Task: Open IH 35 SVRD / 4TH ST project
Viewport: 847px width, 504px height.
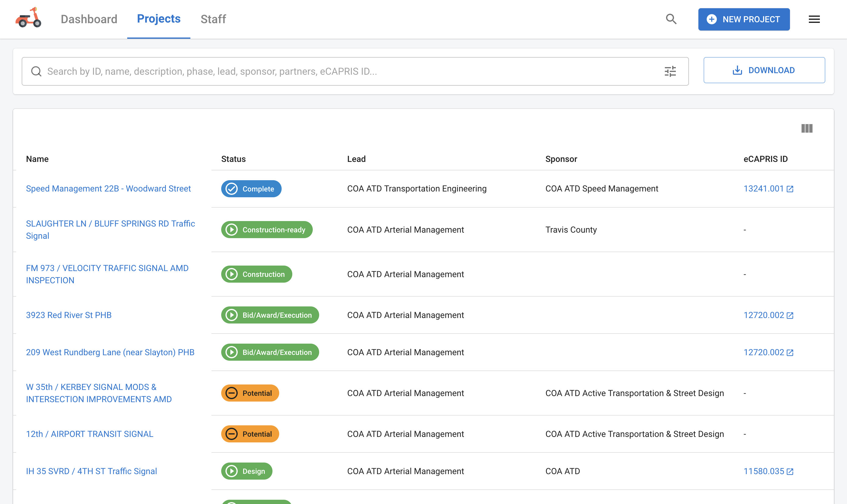Action: tap(92, 471)
